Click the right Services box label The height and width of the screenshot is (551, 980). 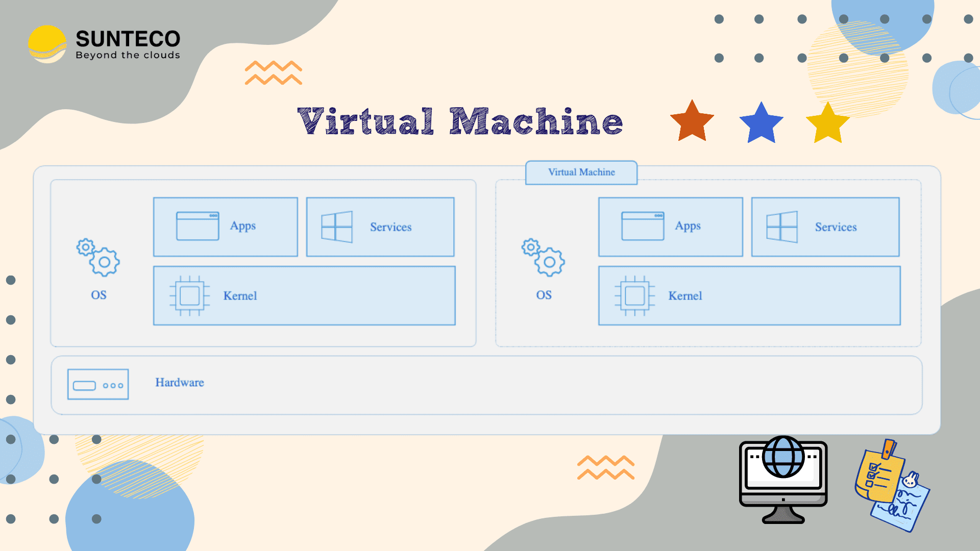tap(836, 227)
